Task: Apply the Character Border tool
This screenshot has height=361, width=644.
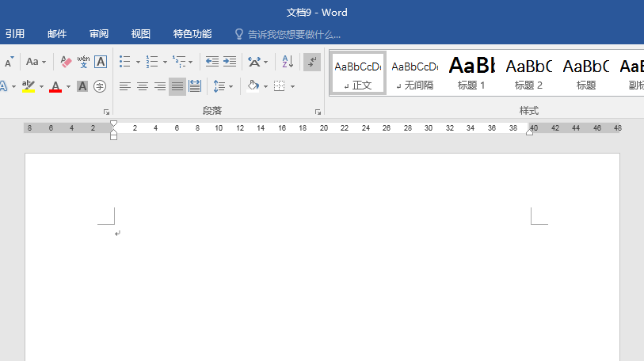Action: tap(101, 62)
